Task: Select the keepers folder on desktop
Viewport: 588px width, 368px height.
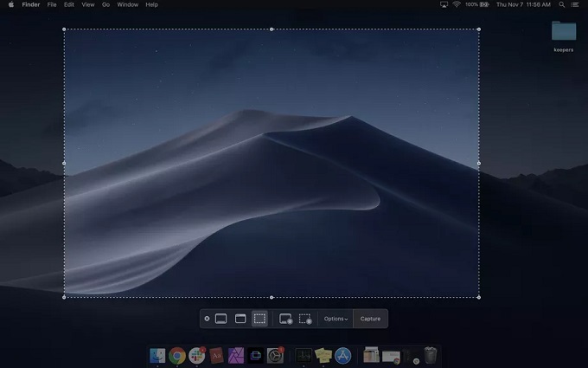Action: click(564, 36)
